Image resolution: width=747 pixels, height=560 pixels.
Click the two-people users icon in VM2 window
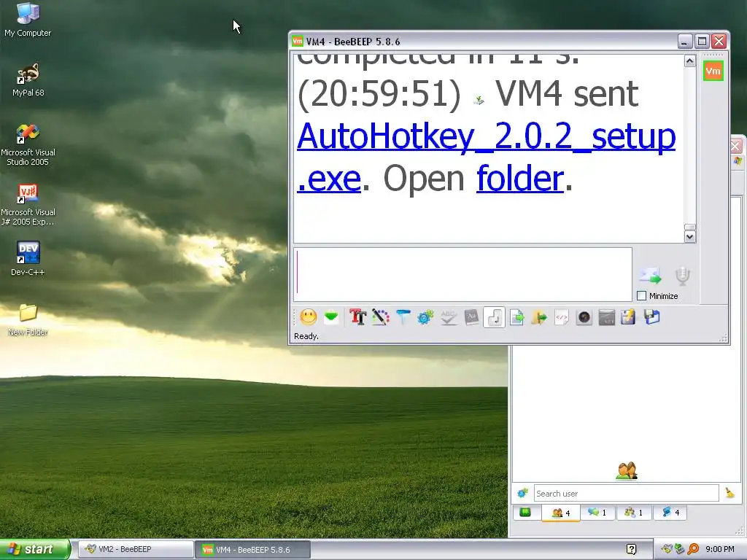(x=627, y=470)
